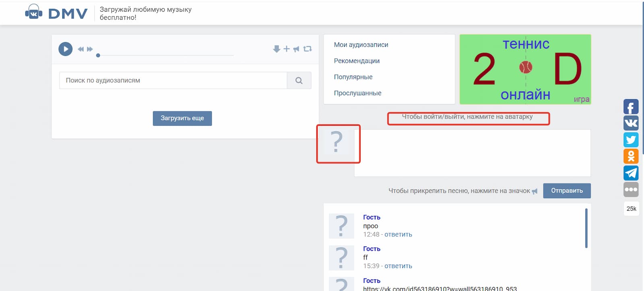Load more tracks with Загрузить еще button
The width and height of the screenshot is (644, 291).
pos(182,118)
